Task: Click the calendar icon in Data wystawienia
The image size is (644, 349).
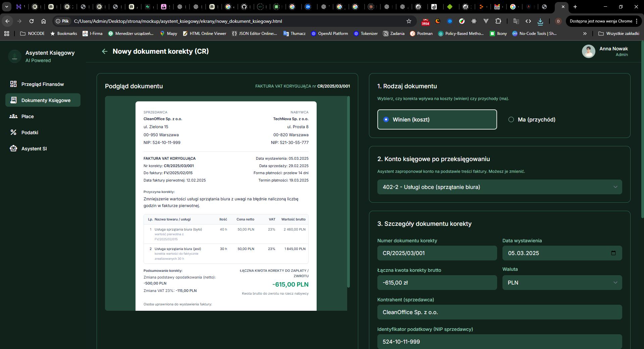Action: (613, 253)
